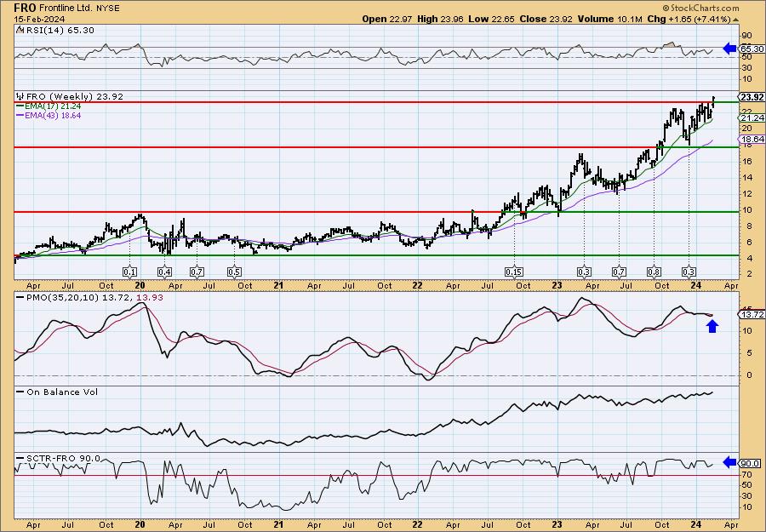Click the 13.72 PMO value tag on right axis
The height and width of the screenshot is (532, 766).
tap(752, 315)
